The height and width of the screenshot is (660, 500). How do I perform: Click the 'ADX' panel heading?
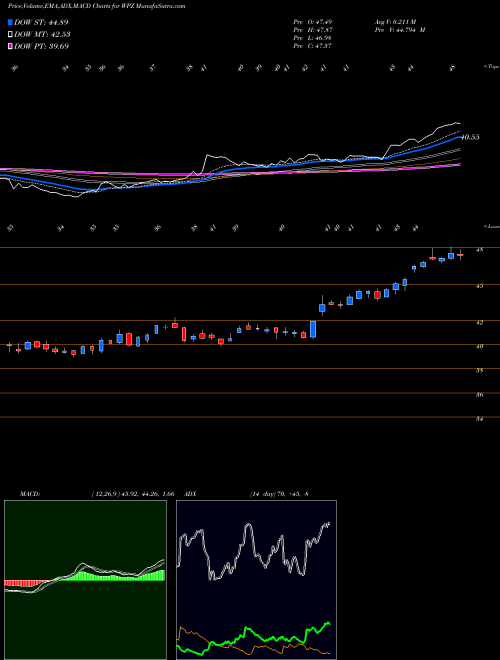[x=191, y=494]
